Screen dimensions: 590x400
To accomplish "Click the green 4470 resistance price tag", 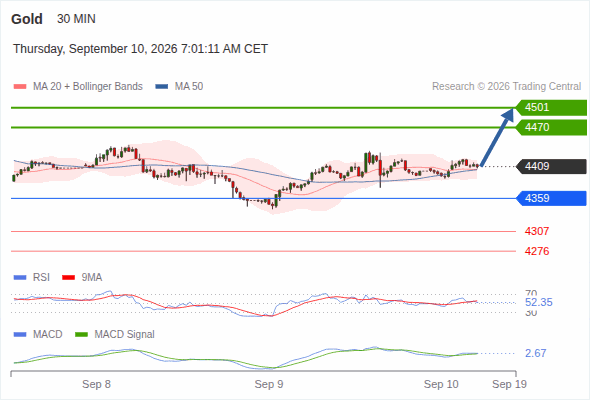I will (x=551, y=128).
